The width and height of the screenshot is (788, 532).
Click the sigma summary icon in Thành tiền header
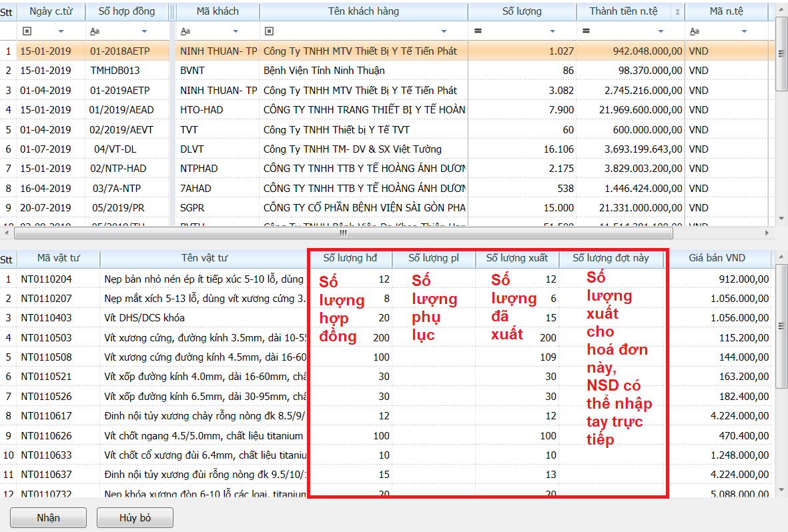[678, 12]
